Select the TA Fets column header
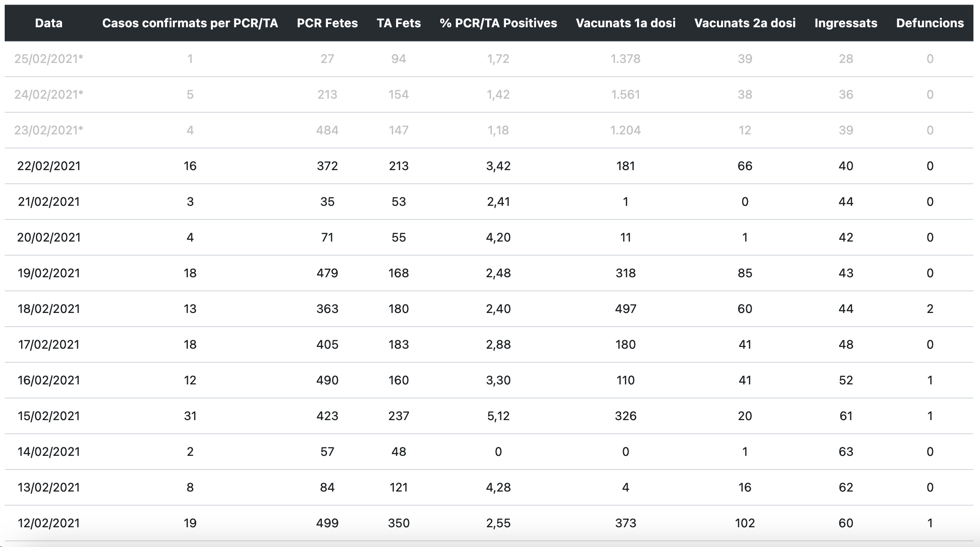The height and width of the screenshot is (547, 980). (x=398, y=23)
